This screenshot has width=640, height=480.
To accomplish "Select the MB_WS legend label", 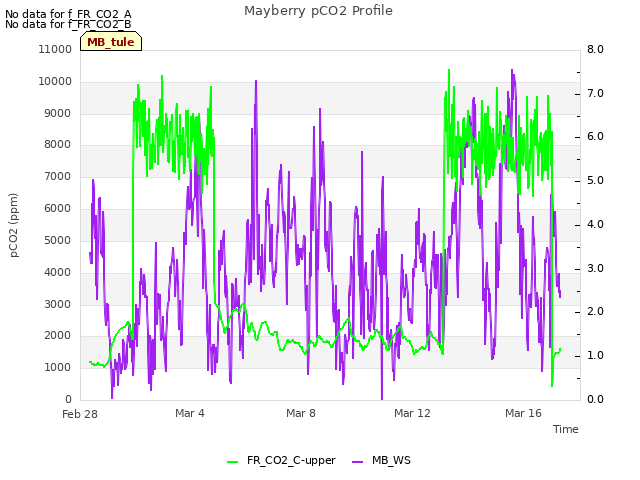I will point(391,460).
